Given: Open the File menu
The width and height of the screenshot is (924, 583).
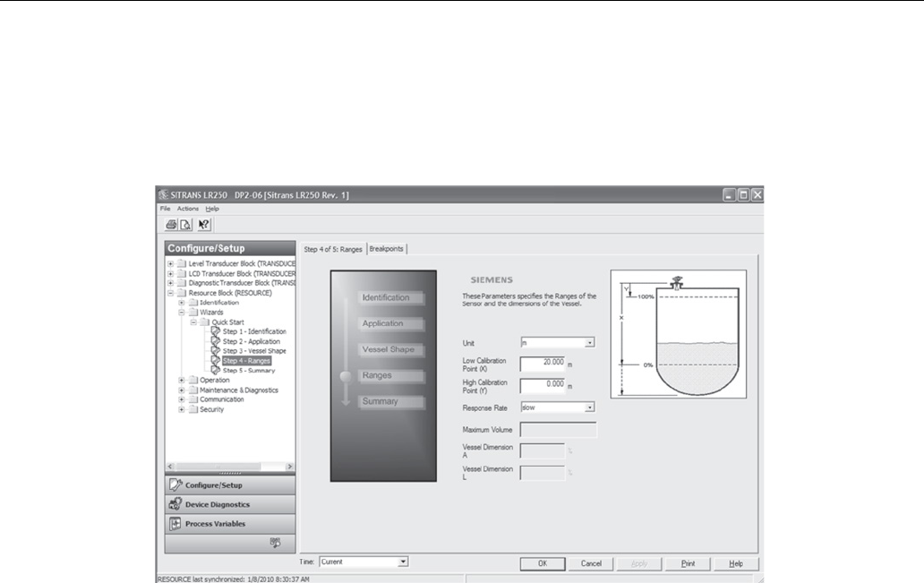Looking at the screenshot, I should pyautogui.click(x=165, y=209).
